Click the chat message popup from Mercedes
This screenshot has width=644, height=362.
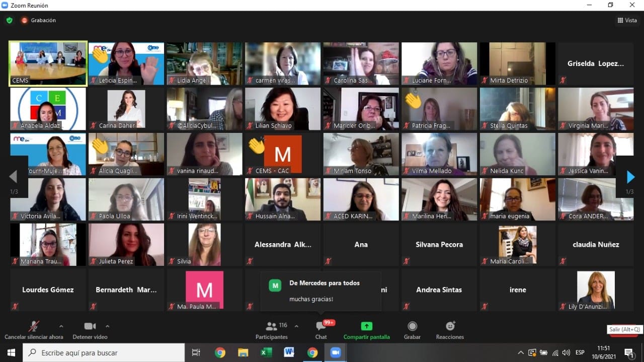tap(320, 291)
